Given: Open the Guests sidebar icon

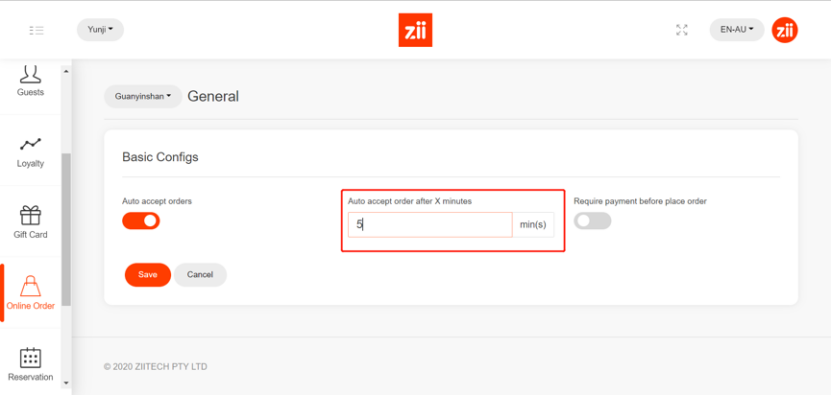Looking at the screenshot, I should pyautogui.click(x=30, y=74).
